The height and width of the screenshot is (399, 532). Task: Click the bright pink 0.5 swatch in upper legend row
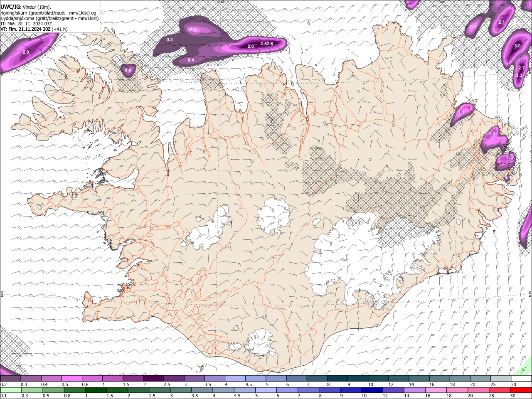coord(71,379)
